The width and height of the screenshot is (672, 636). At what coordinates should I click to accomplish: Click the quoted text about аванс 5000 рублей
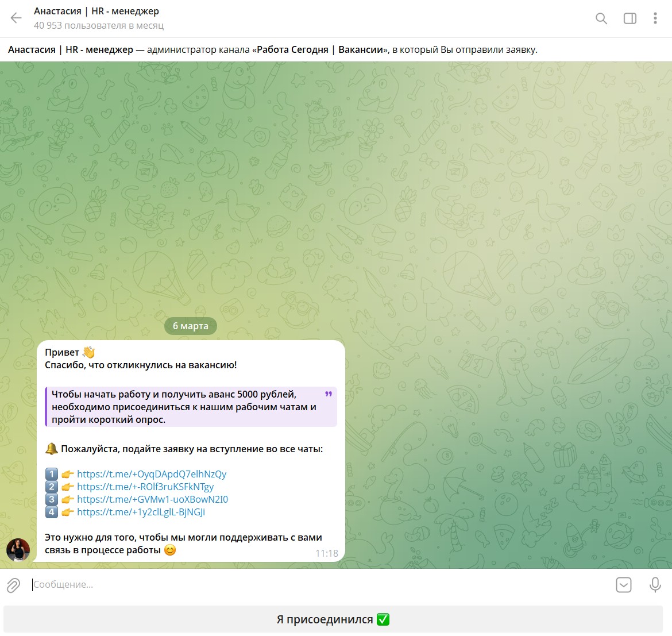(x=191, y=407)
